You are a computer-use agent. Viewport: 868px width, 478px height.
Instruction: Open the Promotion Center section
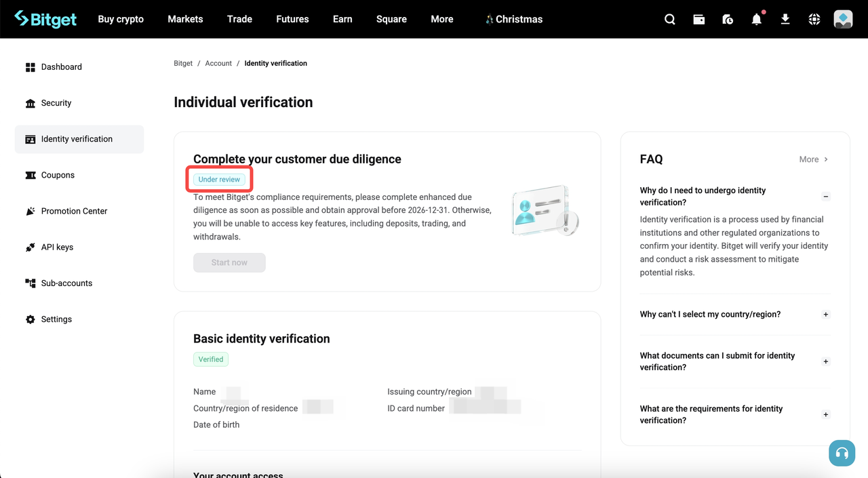tap(73, 211)
